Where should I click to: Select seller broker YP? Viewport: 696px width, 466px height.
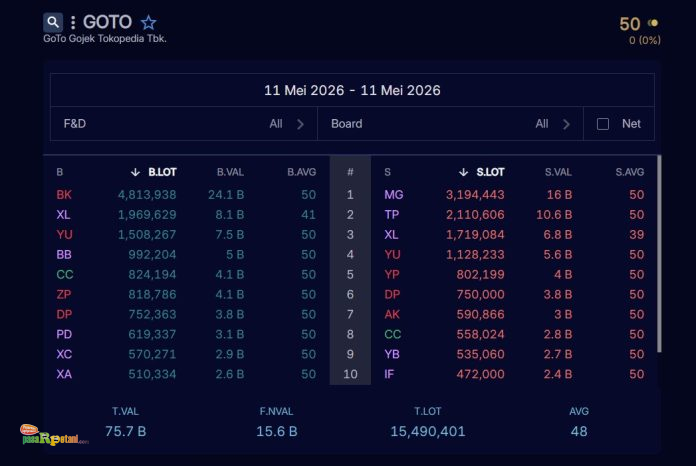coord(392,275)
